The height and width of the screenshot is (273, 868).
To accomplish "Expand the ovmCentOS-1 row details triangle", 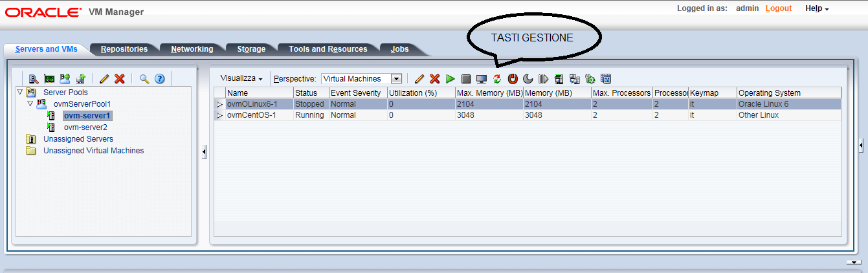I will pyautogui.click(x=219, y=115).
